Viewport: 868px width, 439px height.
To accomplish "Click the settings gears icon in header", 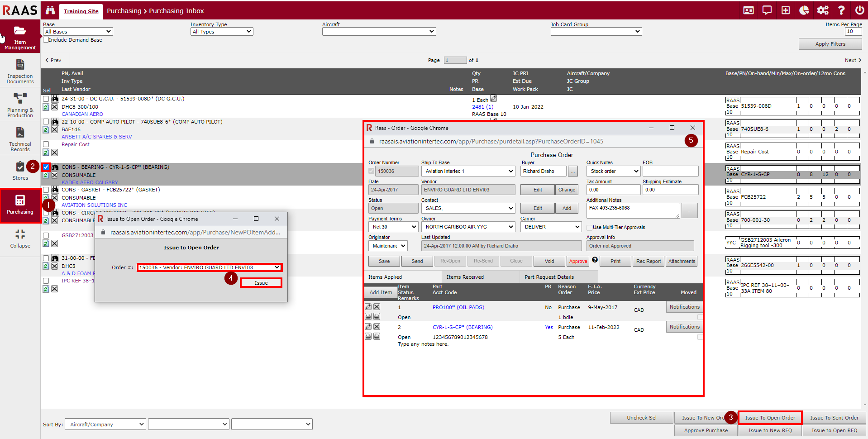I will click(x=822, y=10).
